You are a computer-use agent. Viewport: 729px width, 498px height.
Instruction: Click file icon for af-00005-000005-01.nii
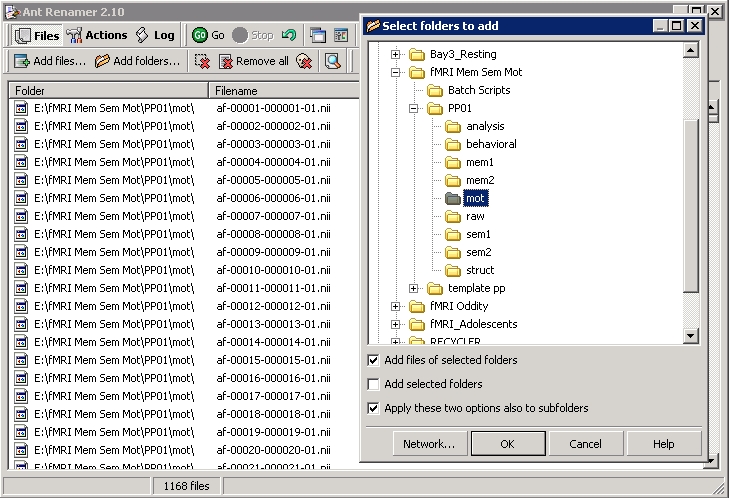click(21, 180)
